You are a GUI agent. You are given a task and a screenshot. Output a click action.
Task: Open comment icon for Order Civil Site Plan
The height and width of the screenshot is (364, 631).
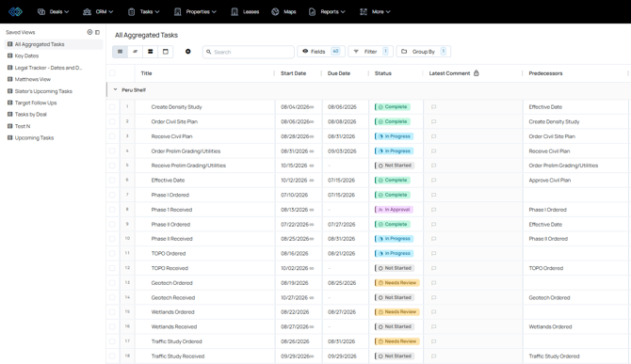pos(433,121)
